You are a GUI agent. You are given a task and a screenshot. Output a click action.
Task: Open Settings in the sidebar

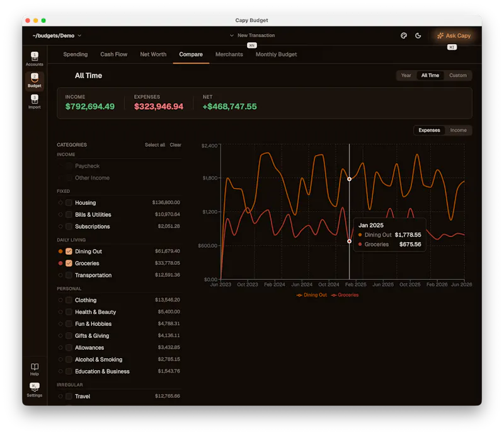pyautogui.click(x=35, y=390)
